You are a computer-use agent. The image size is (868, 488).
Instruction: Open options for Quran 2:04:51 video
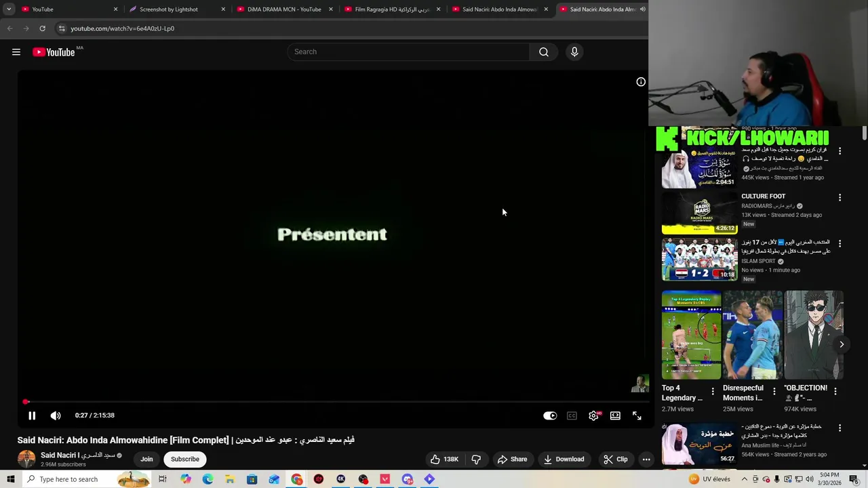(840, 151)
